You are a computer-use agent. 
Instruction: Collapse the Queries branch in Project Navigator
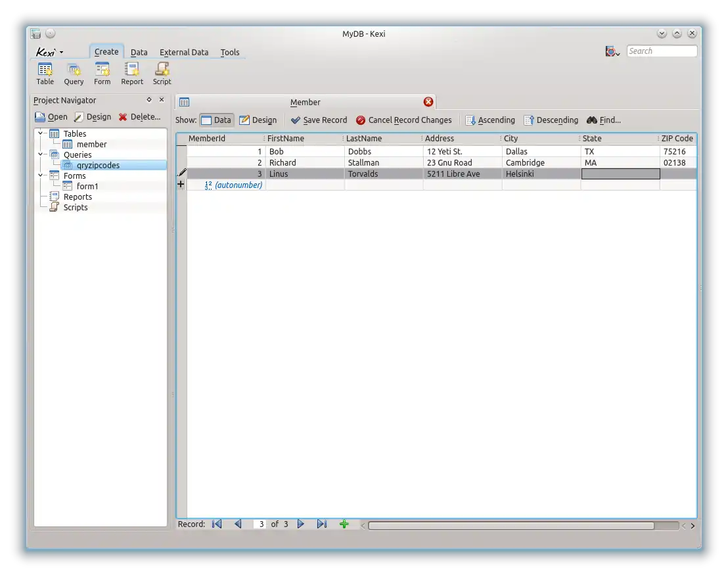coord(40,154)
